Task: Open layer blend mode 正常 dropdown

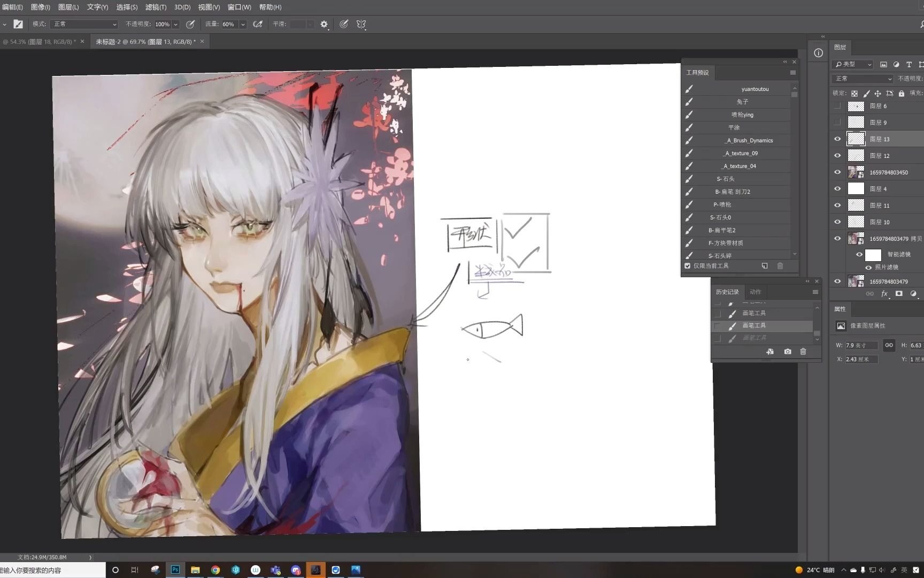Action: [x=863, y=79]
